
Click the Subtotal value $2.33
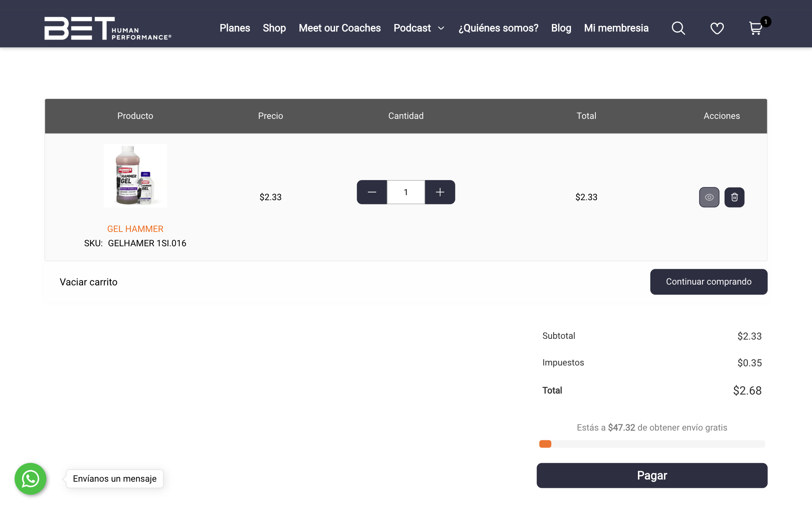[x=749, y=336]
